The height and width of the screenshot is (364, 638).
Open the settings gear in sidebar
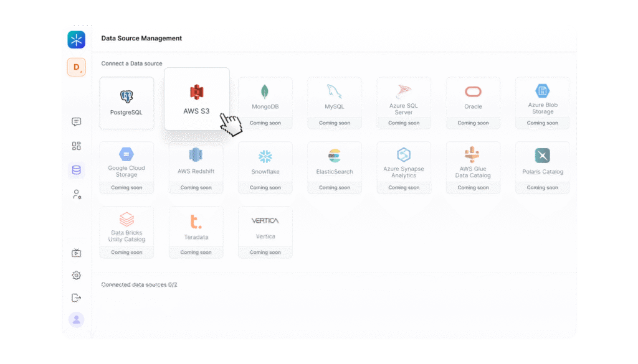76,276
